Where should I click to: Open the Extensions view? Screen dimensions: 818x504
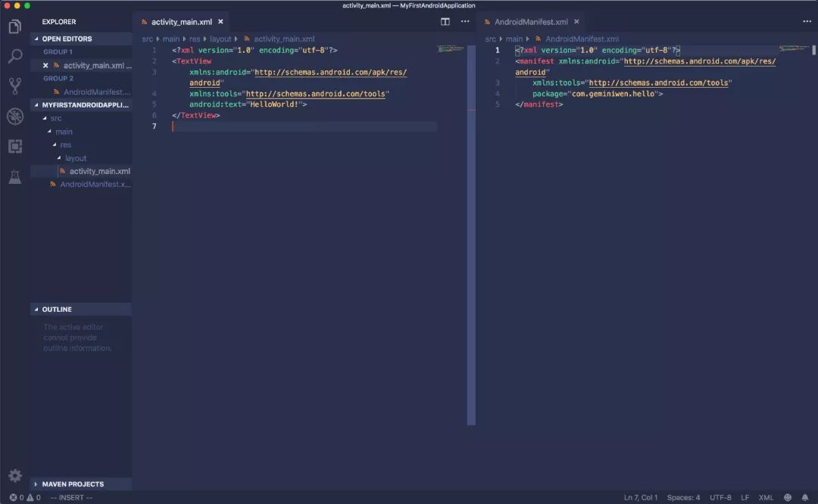coord(14,147)
